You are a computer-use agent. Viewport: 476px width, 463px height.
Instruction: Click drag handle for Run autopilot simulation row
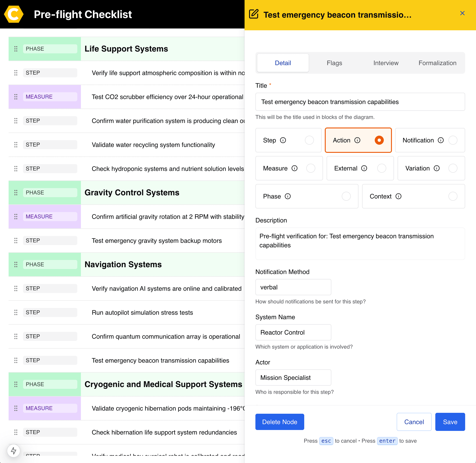coord(16,312)
